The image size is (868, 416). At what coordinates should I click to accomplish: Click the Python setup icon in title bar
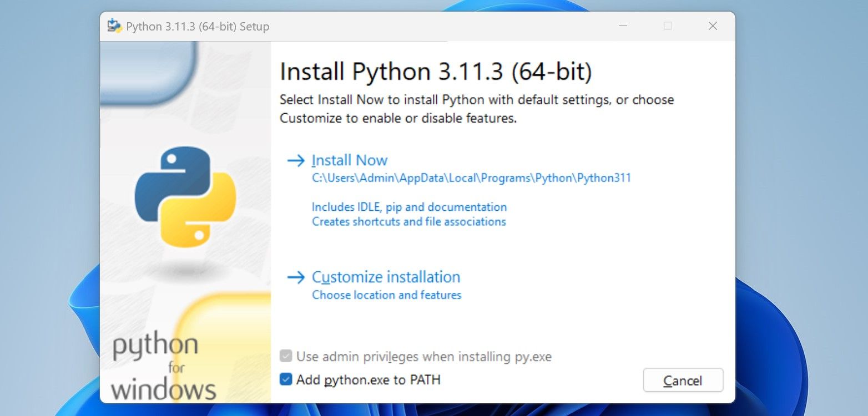114,26
